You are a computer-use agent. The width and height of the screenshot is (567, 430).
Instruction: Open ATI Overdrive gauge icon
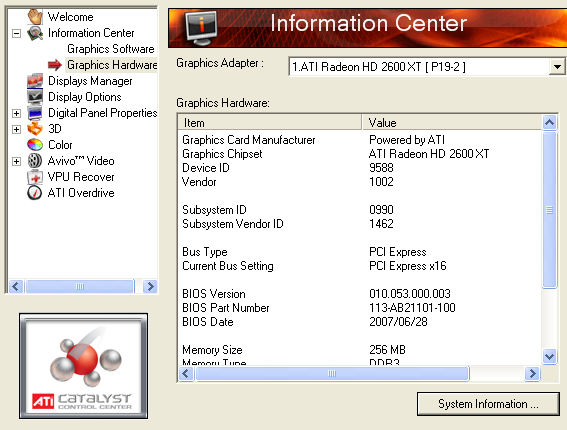[x=35, y=193]
